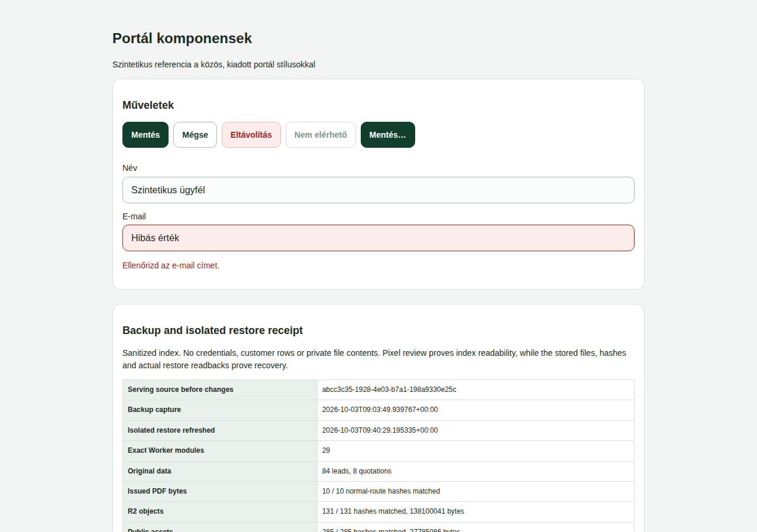Click the Issued PDF bytes row label

(x=157, y=491)
